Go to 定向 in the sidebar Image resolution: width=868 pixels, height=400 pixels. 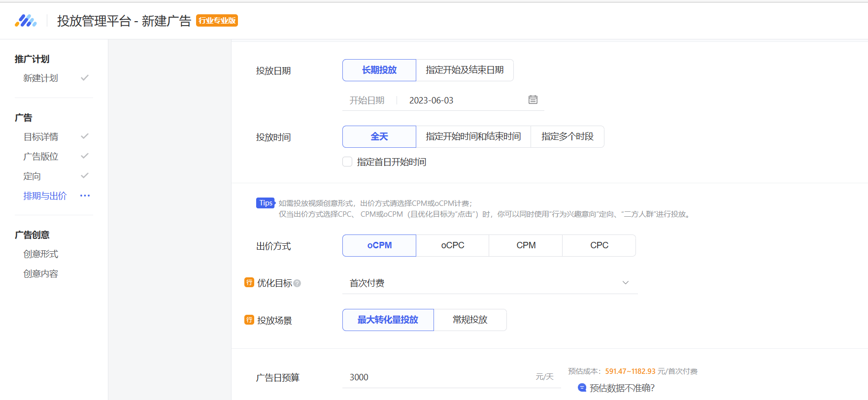[x=32, y=176]
